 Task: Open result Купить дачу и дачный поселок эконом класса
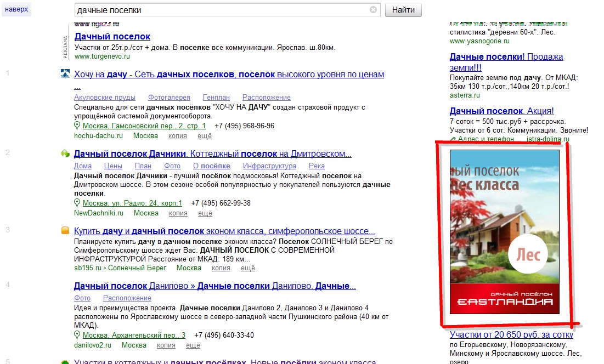224,231
